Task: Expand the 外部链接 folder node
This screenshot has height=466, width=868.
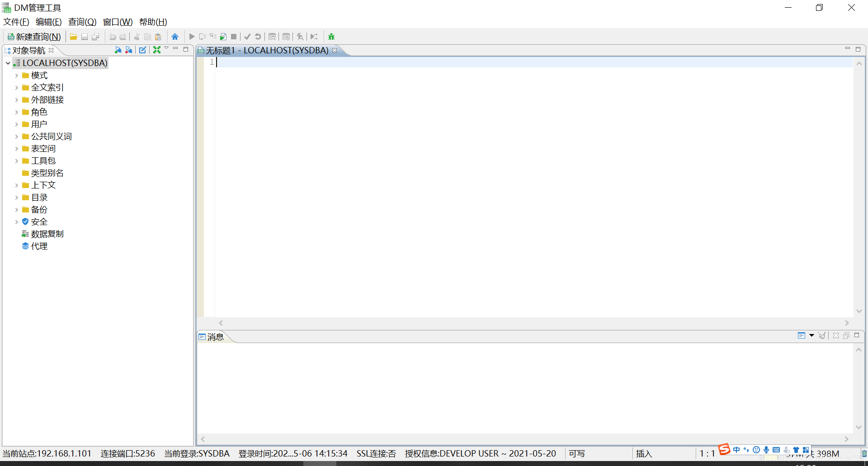Action: coord(17,100)
